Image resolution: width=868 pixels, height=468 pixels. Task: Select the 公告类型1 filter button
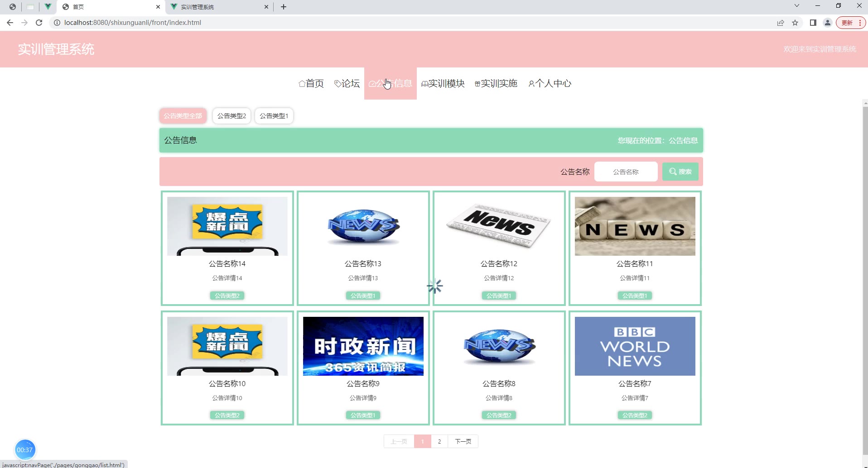click(274, 116)
